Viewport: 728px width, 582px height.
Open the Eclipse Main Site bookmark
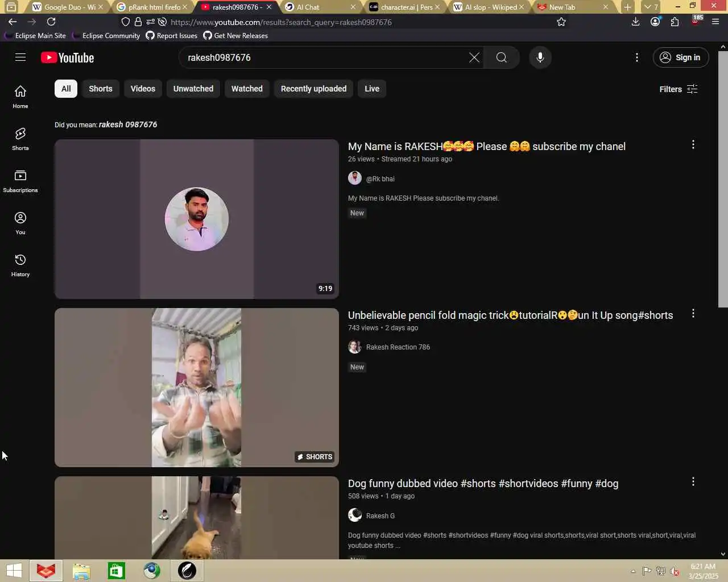point(35,35)
